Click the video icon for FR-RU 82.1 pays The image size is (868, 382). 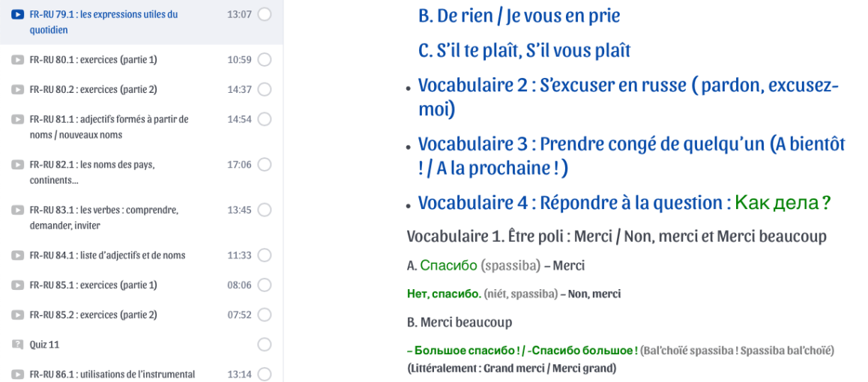(17, 165)
